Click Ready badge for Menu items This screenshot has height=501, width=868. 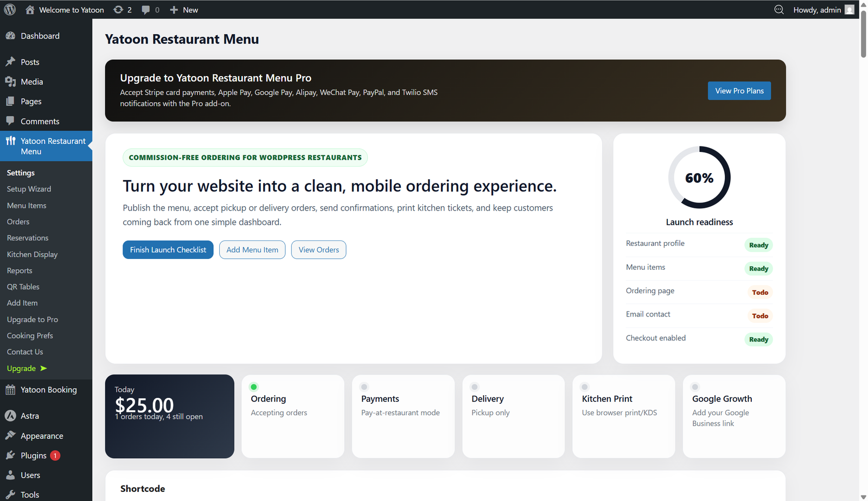(x=758, y=269)
